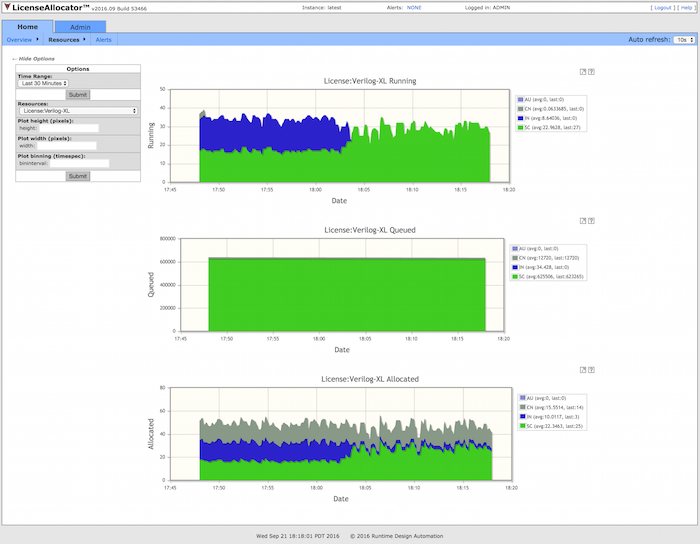Viewport: 700px width, 544px height.
Task: Change the Auto refresh interval dropdown
Action: pyautogui.click(x=683, y=40)
